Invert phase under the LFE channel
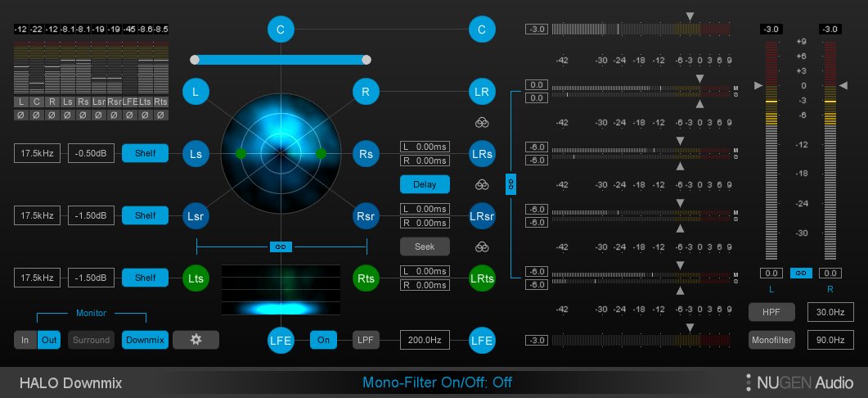This screenshot has height=398, width=868. click(x=129, y=115)
